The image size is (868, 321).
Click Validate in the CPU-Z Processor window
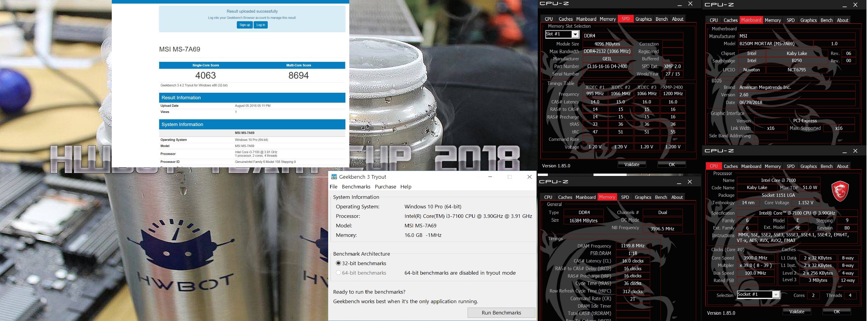point(797,311)
